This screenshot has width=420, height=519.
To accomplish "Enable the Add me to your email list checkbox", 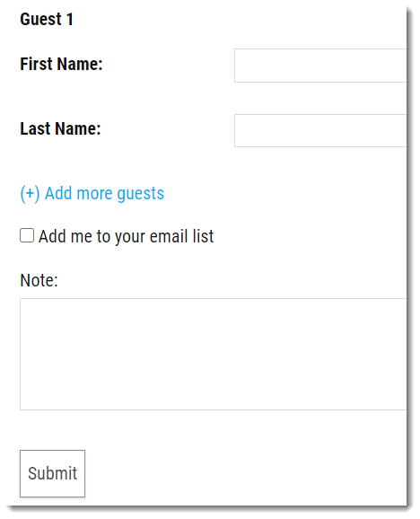I will coord(27,235).
